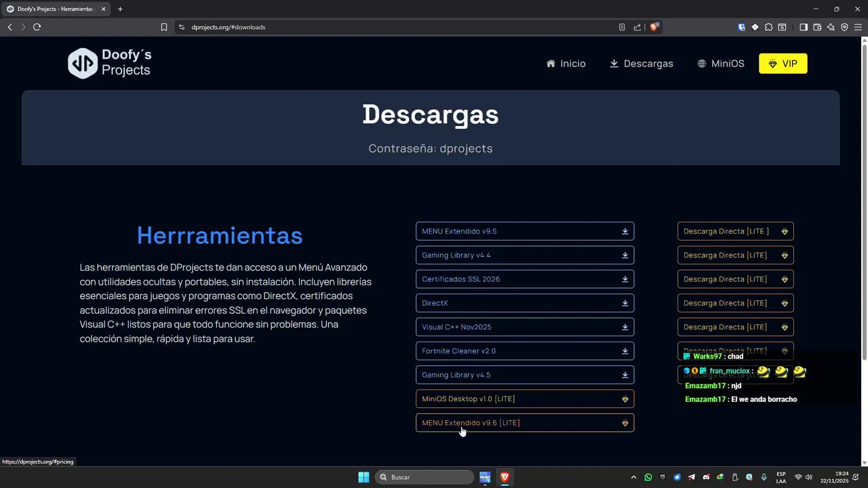The height and width of the screenshot is (488, 868).
Task: Click diamond icon on MENU Extendido v9.6 row
Action: (625, 423)
